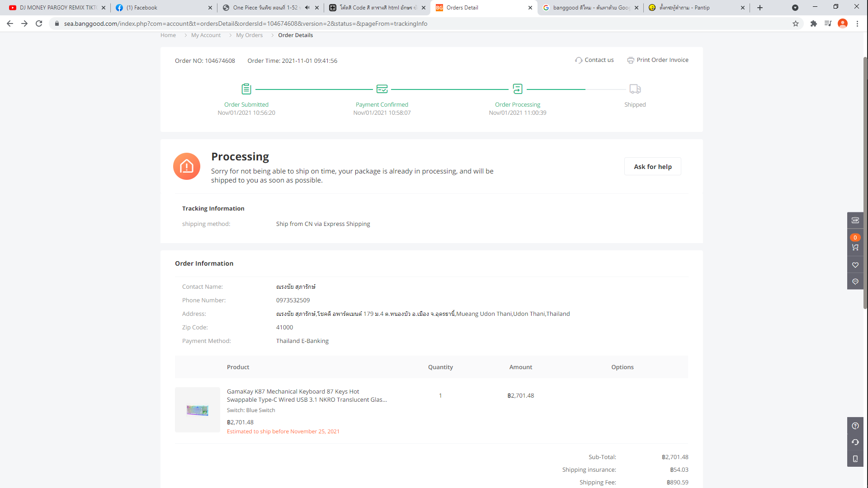Image resolution: width=868 pixels, height=488 pixels.
Task: Click the mobile app sidebar icon
Action: pos(855,459)
